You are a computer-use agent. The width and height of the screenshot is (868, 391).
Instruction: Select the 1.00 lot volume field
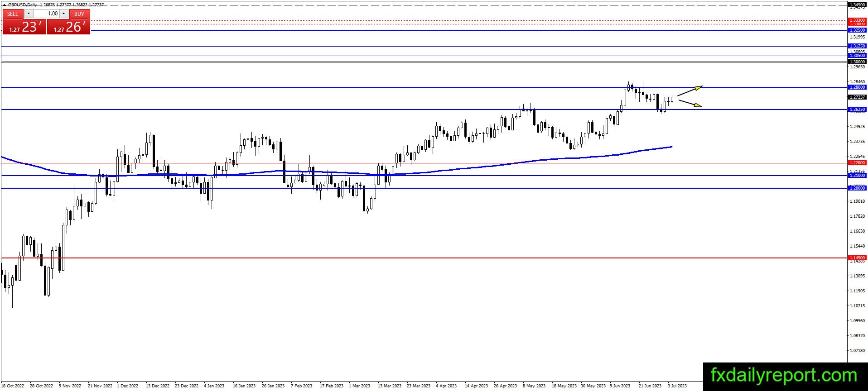(x=46, y=14)
